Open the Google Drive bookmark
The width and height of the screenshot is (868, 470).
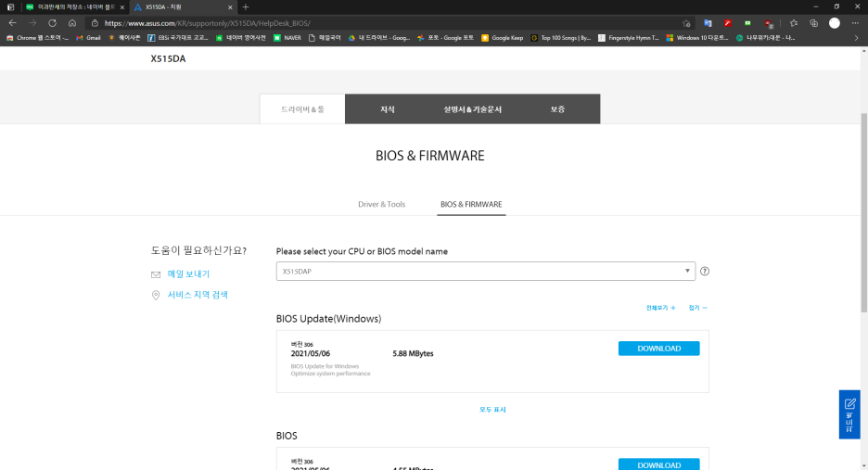click(378, 38)
